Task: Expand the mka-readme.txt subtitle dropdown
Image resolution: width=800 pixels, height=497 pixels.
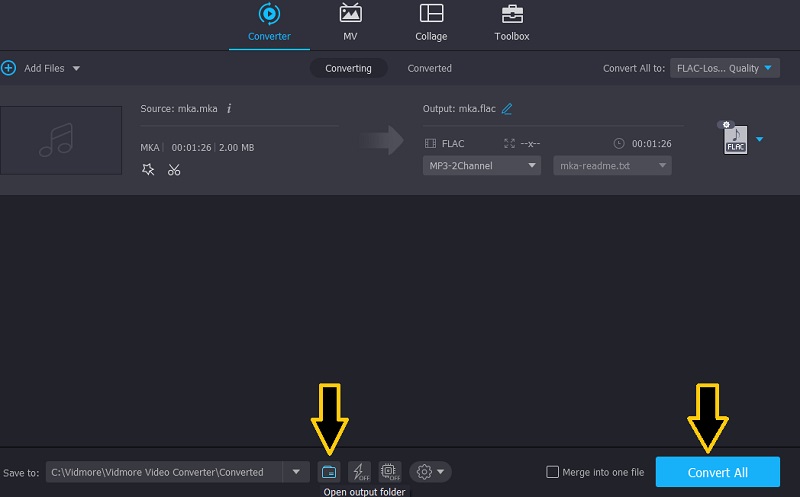Action: pyautogui.click(x=612, y=166)
